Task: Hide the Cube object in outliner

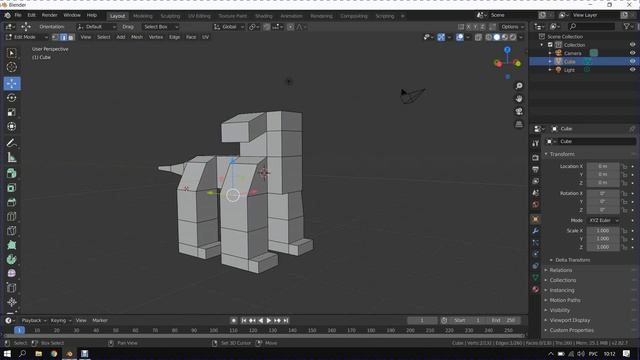Action: pos(632,61)
